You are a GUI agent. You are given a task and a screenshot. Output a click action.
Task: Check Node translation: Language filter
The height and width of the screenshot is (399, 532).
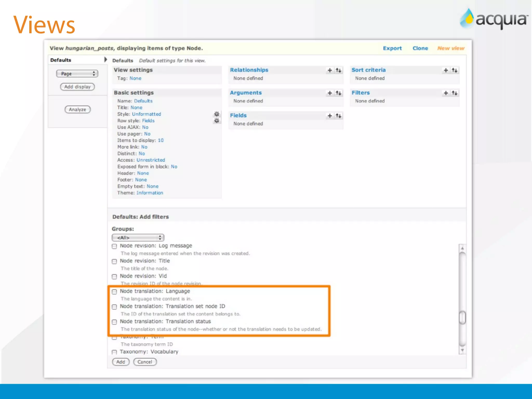[114, 292]
